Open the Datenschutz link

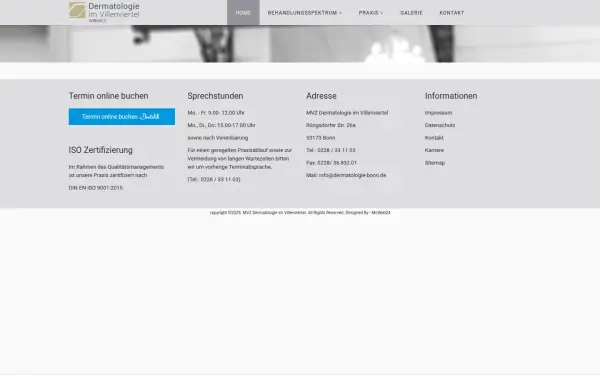pos(440,125)
